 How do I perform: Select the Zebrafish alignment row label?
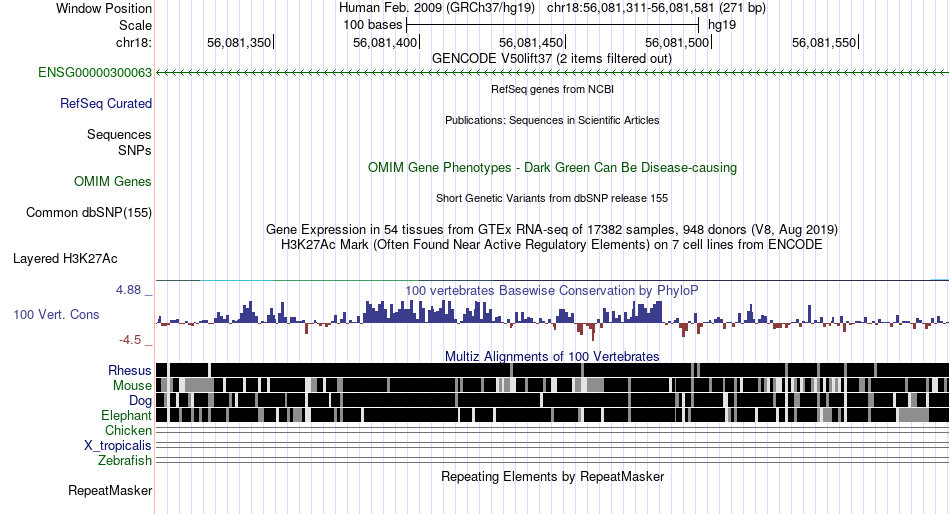point(125,461)
